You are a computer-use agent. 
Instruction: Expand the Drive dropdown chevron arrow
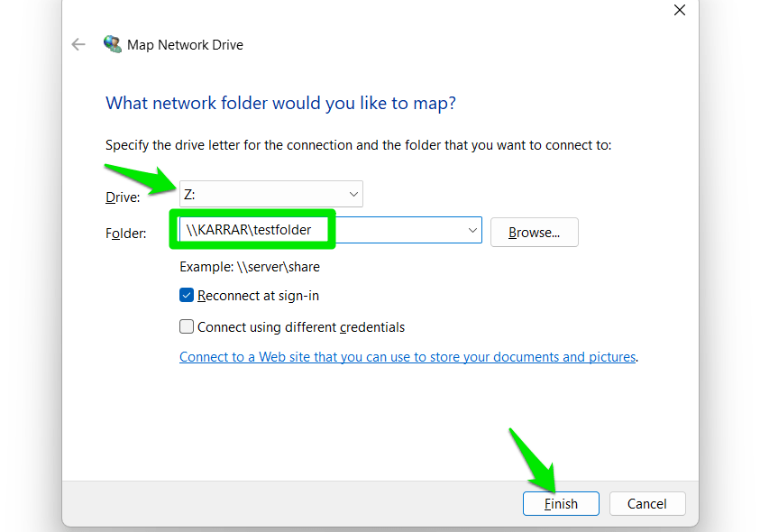(353, 193)
